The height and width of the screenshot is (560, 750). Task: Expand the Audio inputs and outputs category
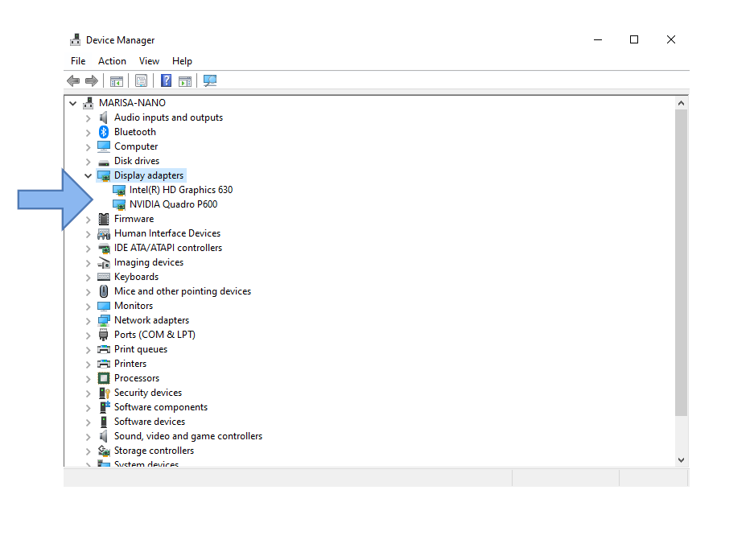[89, 117]
